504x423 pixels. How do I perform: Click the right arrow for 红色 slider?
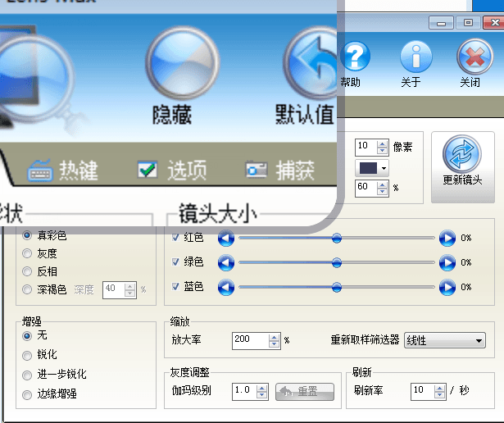click(447, 239)
